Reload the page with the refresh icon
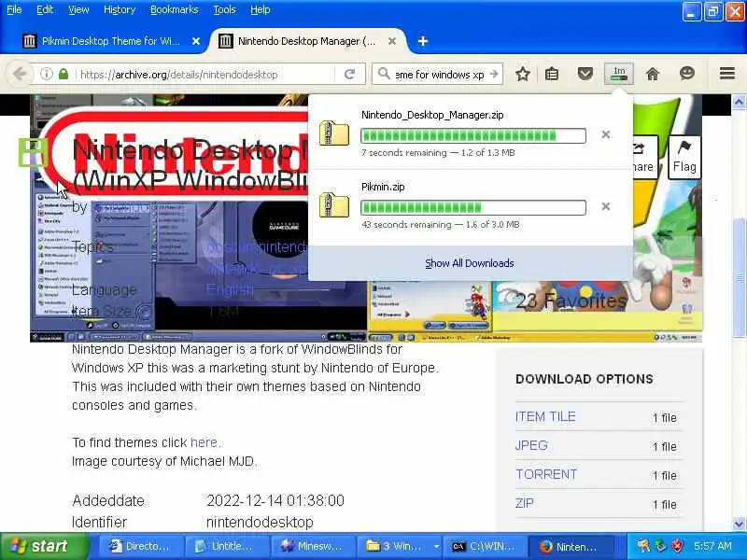This screenshot has height=560, width=747. [x=349, y=74]
